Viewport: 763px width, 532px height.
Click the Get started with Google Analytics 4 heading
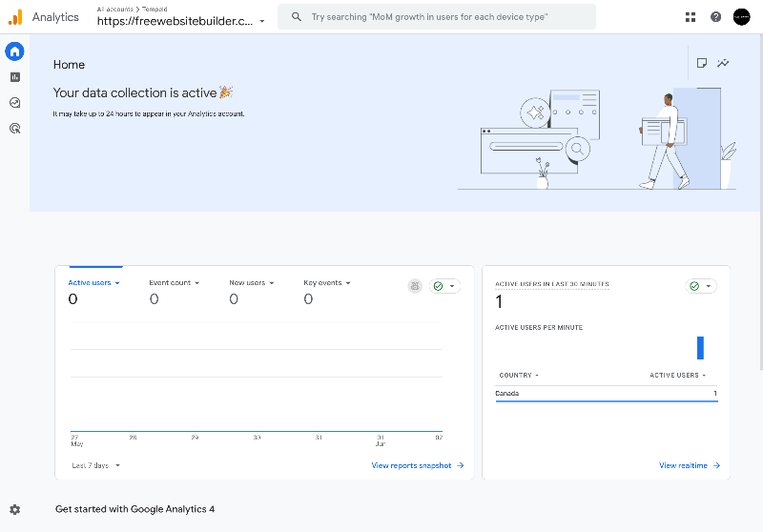click(x=134, y=509)
